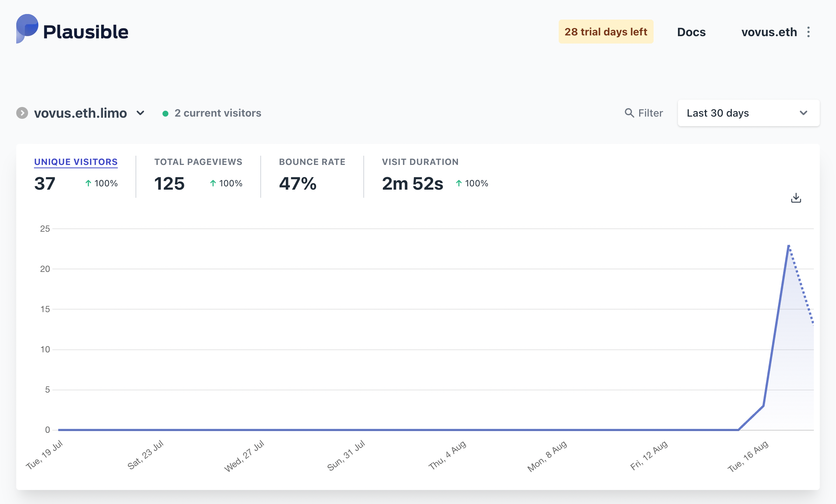Click the 15 y-axis label
836x504 pixels.
click(x=45, y=309)
